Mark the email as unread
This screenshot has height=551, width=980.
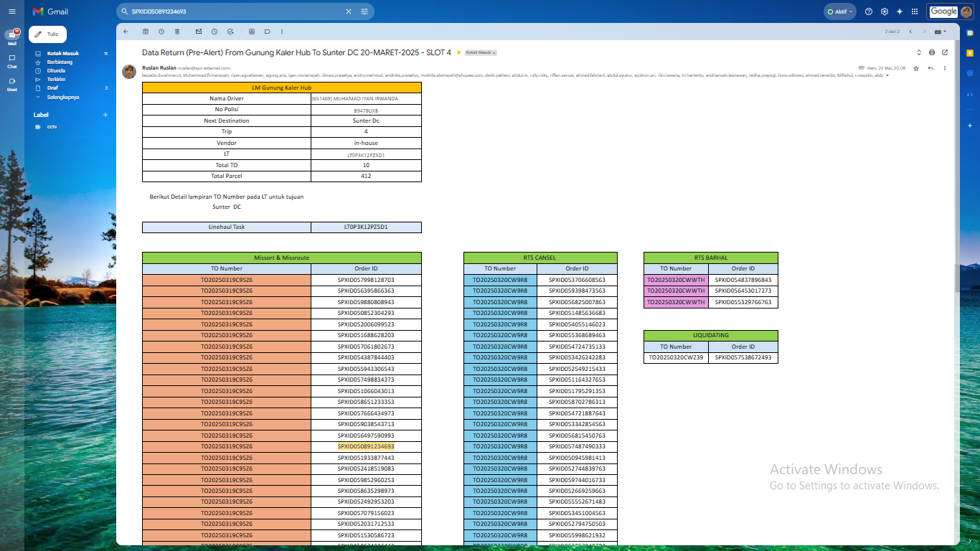(199, 32)
